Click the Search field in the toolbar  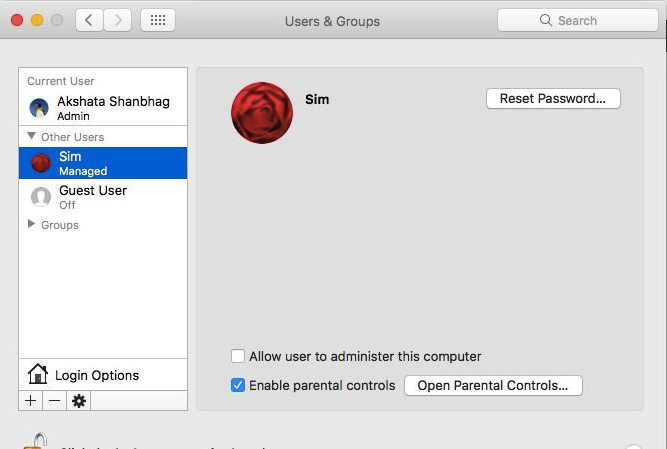[578, 20]
